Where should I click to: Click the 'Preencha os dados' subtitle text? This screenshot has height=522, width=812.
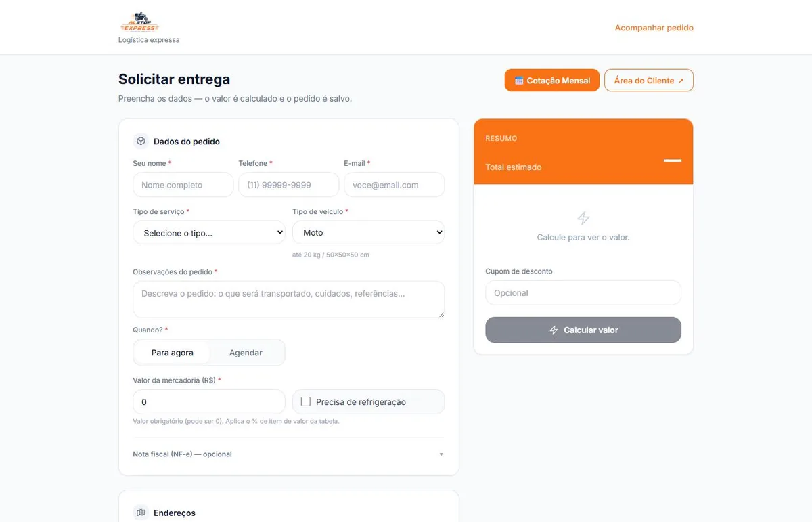coord(235,98)
